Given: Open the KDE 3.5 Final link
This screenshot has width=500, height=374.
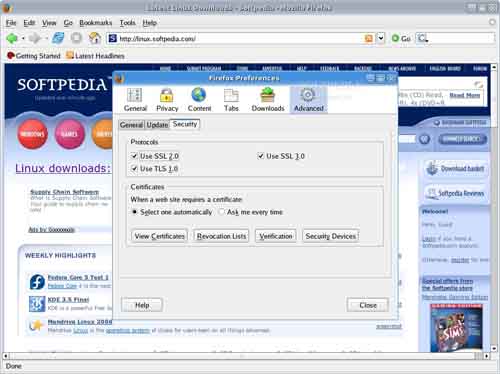Looking at the screenshot, I should tap(68, 299).
